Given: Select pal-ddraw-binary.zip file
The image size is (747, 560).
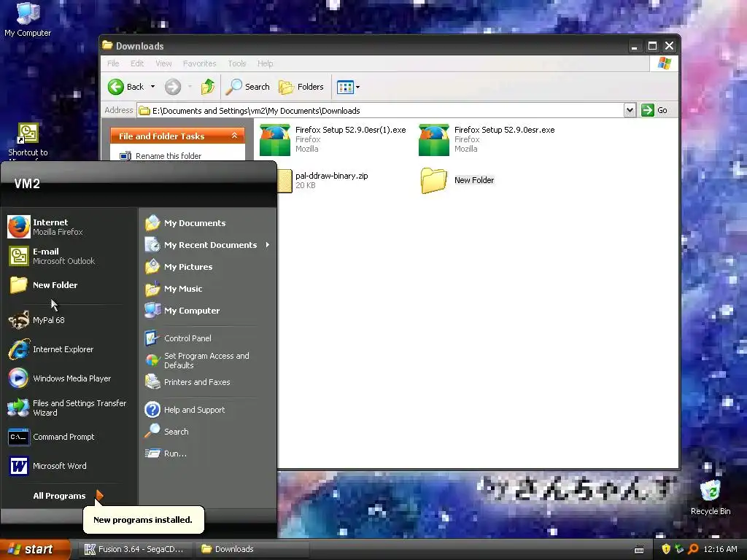Looking at the screenshot, I should tap(325, 180).
